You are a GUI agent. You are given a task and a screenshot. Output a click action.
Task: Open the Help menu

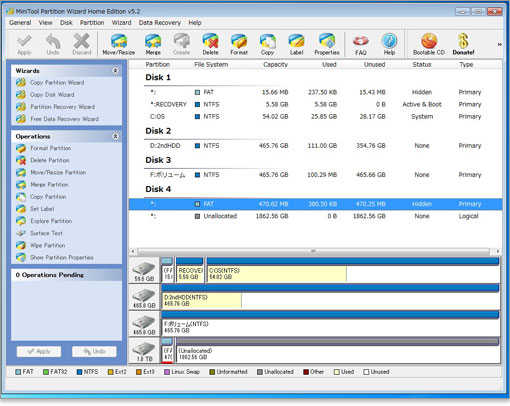click(x=195, y=23)
